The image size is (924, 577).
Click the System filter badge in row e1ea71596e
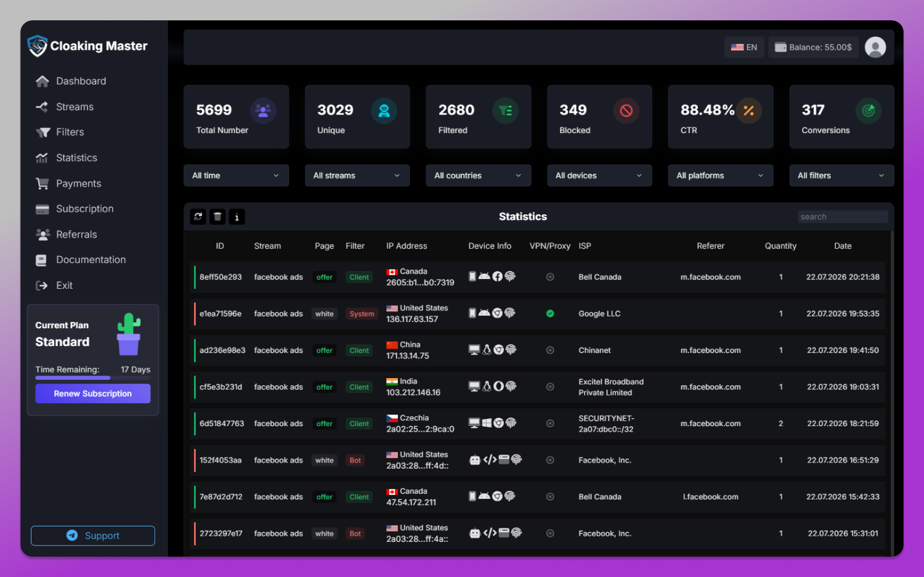pyautogui.click(x=362, y=314)
